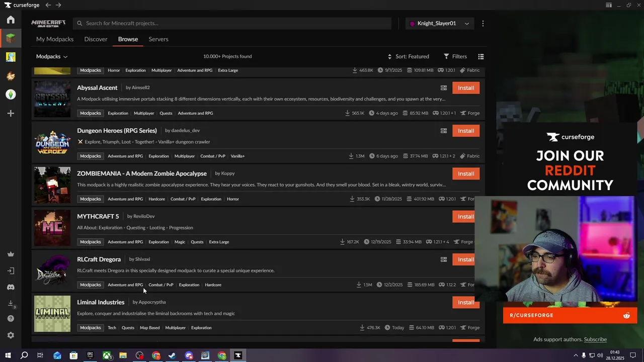The image size is (644, 362).
Task: Open Microsoft Store from taskbar
Action: (x=73, y=355)
